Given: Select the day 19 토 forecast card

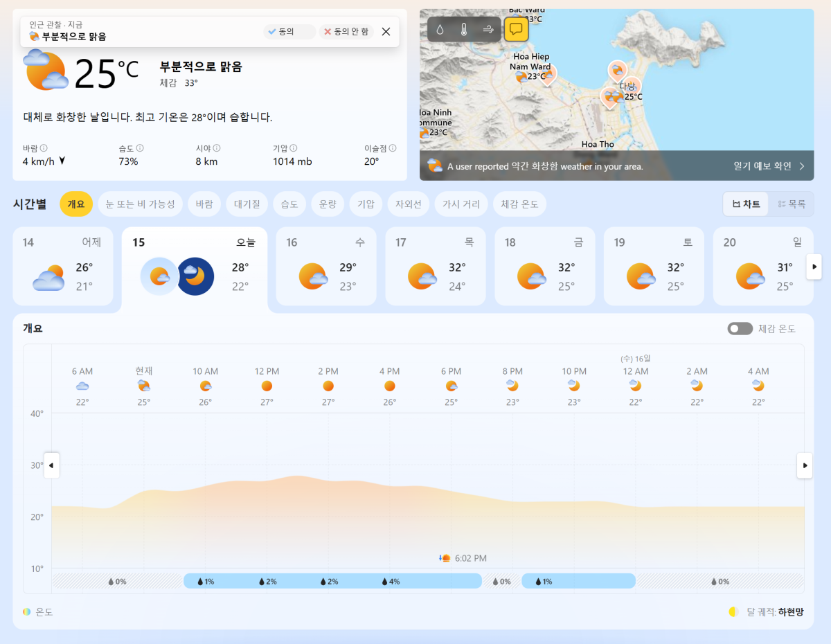Looking at the screenshot, I should click(654, 266).
